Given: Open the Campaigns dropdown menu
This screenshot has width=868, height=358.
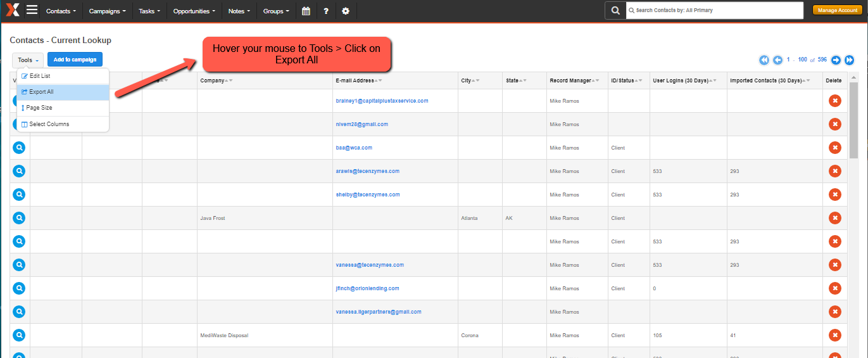Looking at the screenshot, I should coord(107,11).
